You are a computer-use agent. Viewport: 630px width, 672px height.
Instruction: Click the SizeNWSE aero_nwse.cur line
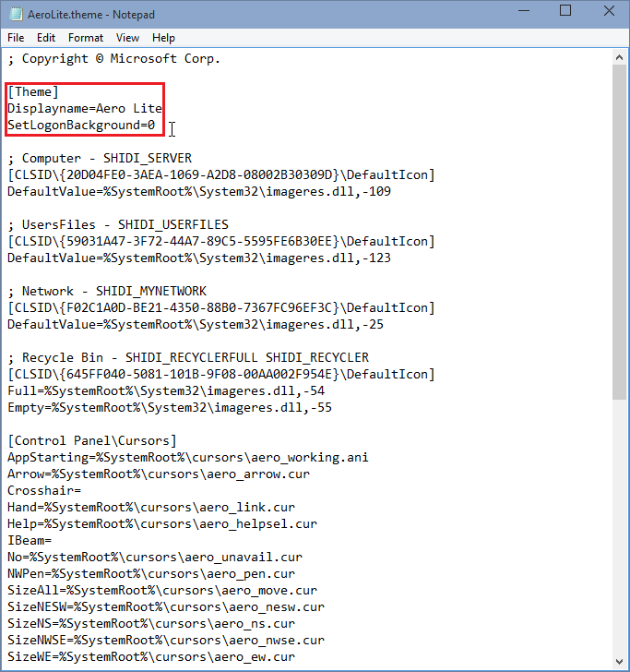[x=166, y=640]
